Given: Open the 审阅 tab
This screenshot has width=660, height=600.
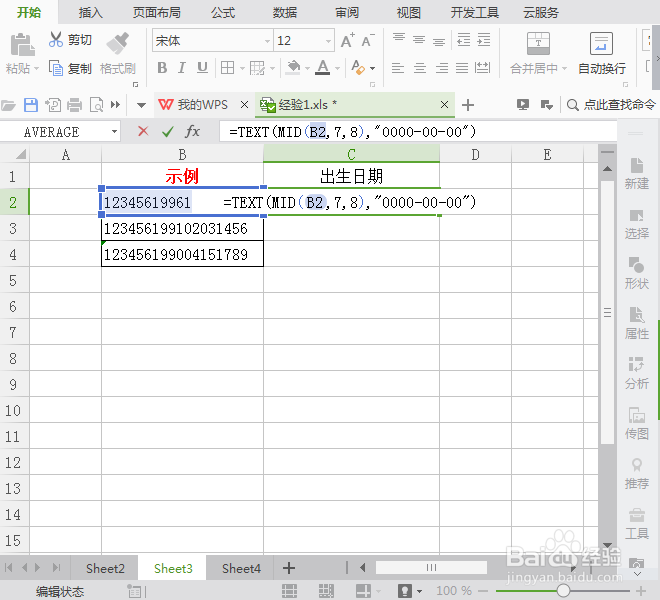Looking at the screenshot, I should pyautogui.click(x=347, y=13).
